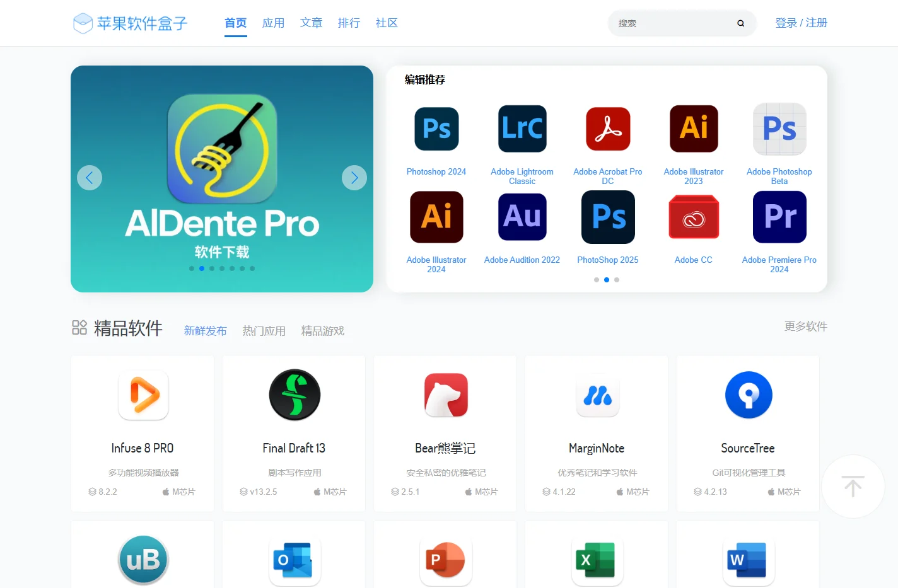The width and height of the screenshot is (898, 588).
Task: Click 登录 / 注册 link
Action: tap(802, 23)
